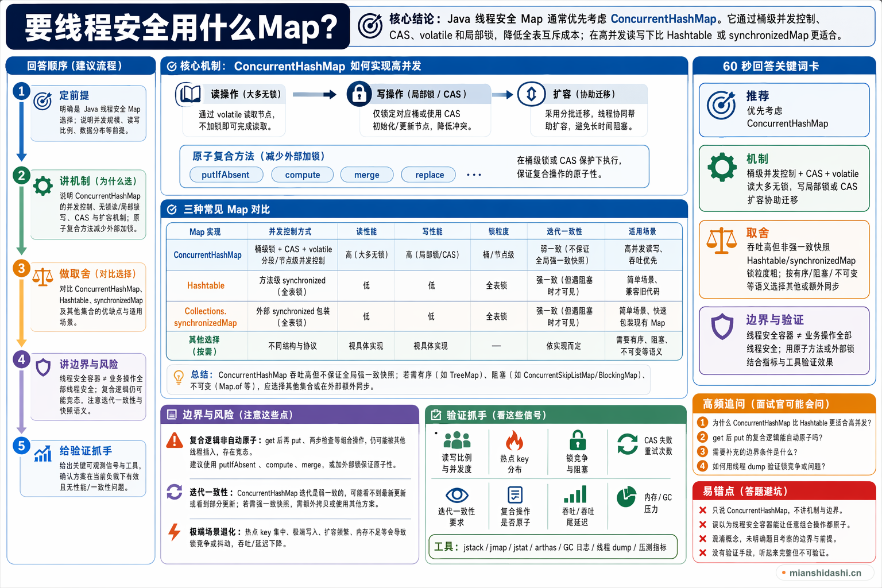The height and width of the screenshot is (588, 882).
Task: Click the scales icon in the 取舍 card
Action: click(x=722, y=240)
